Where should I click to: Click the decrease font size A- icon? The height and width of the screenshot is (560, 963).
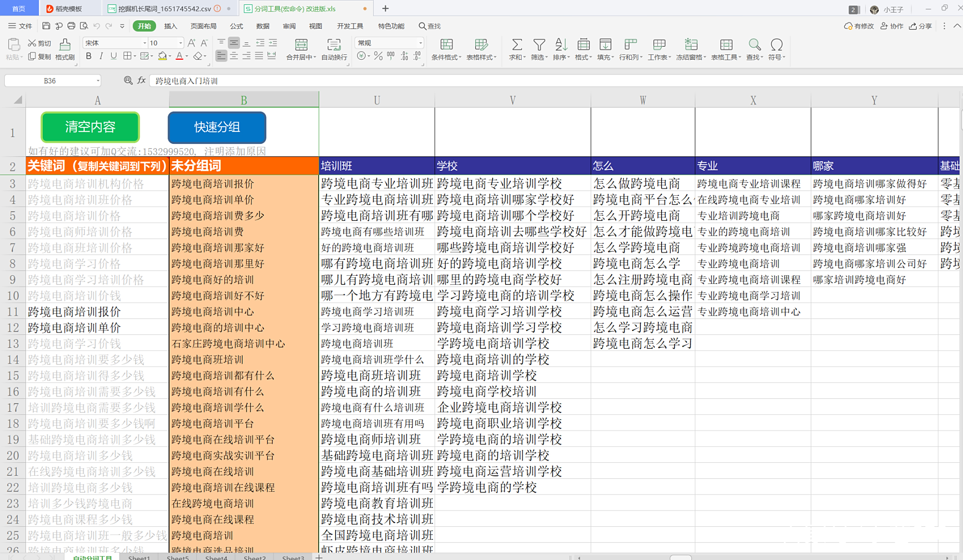click(x=204, y=43)
